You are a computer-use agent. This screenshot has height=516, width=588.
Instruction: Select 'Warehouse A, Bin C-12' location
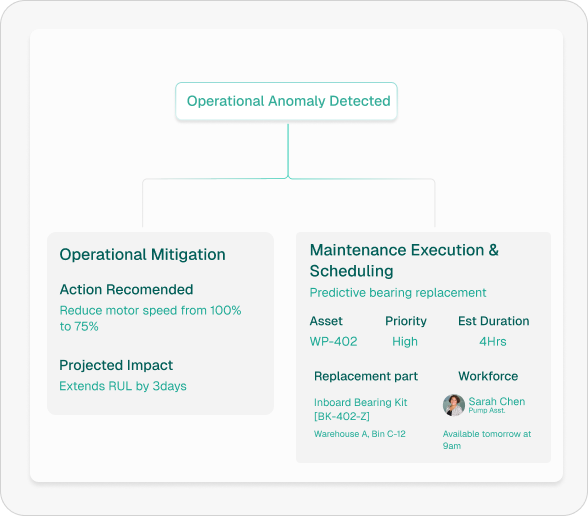360,434
